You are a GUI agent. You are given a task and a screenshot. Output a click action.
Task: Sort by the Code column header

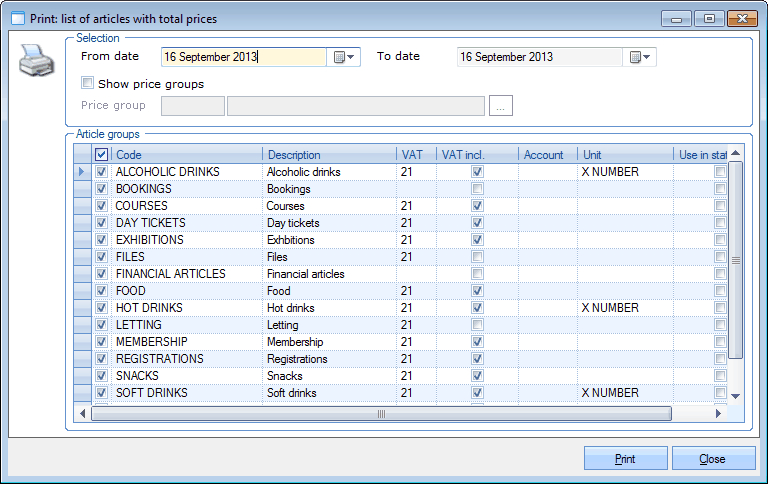[x=187, y=155]
